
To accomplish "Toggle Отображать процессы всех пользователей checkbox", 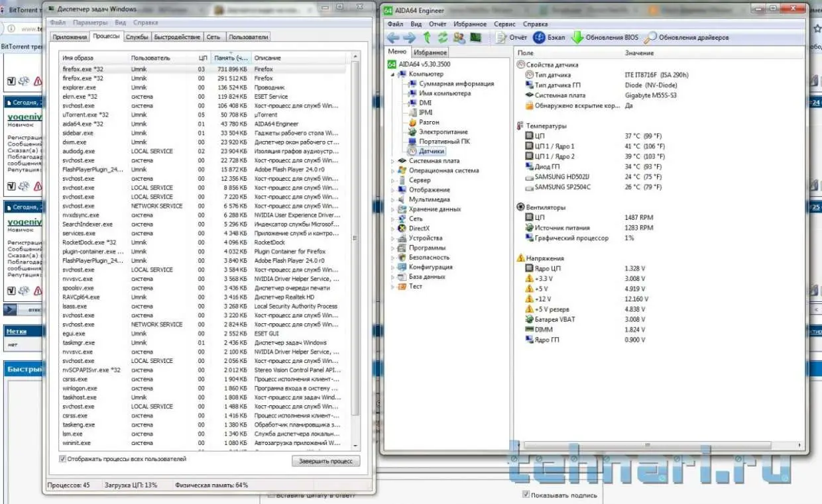I will 63,458.
